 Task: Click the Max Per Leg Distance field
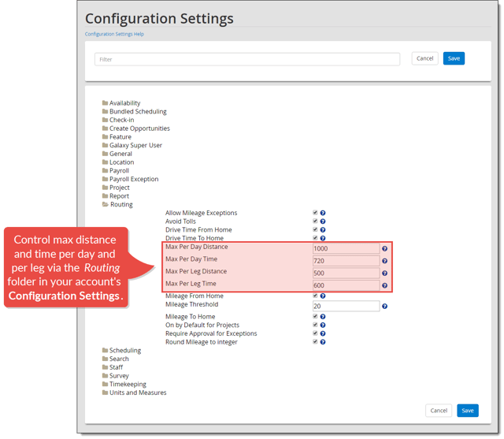(x=346, y=273)
